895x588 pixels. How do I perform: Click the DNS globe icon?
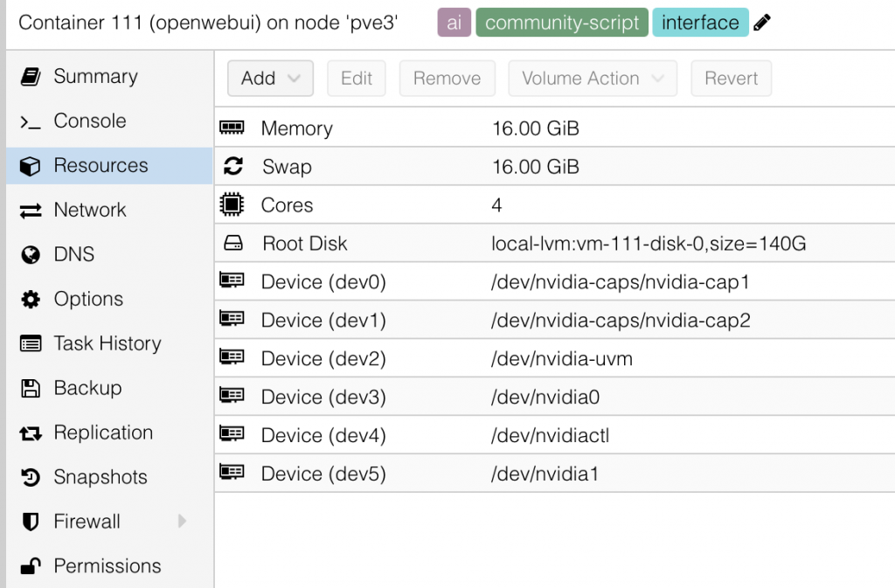[x=31, y=254]
